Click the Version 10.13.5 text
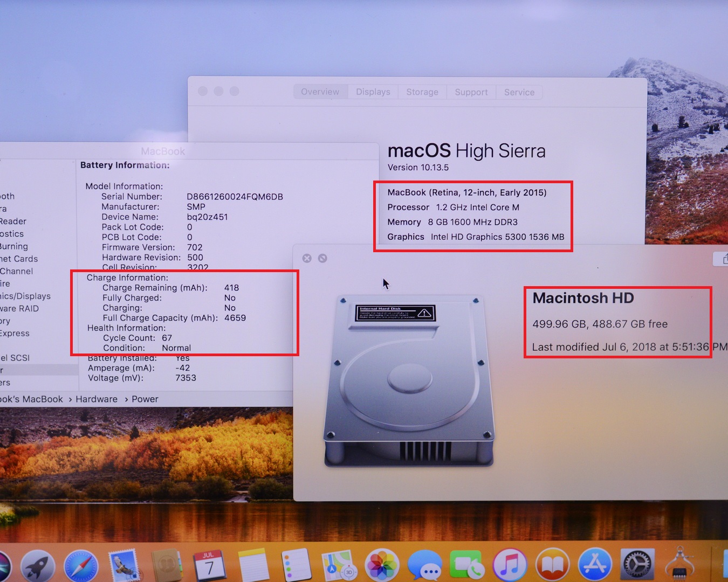 [x=418, y=168]
